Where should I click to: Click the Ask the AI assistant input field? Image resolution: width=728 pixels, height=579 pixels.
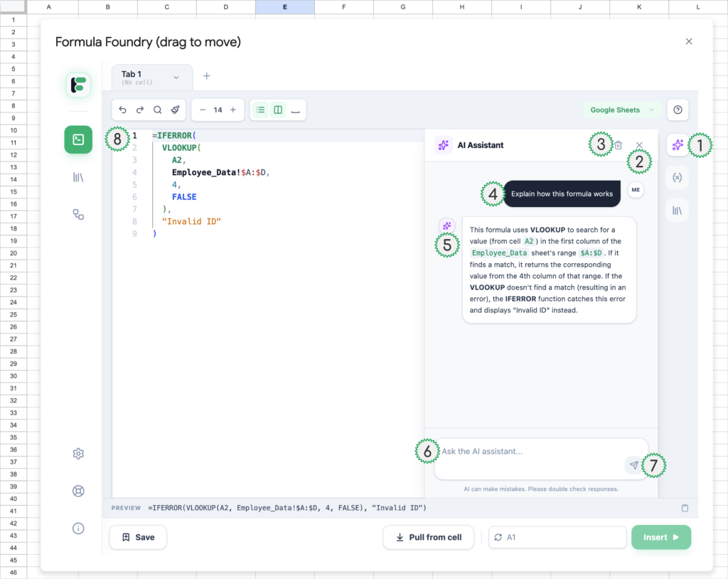[530, 452]
